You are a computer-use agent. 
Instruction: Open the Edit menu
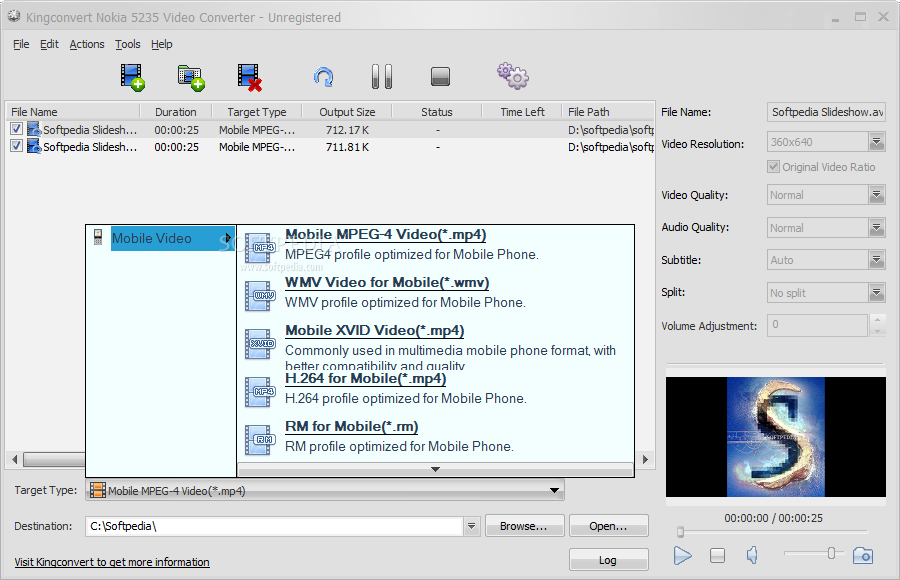click(x=49, y=44)
